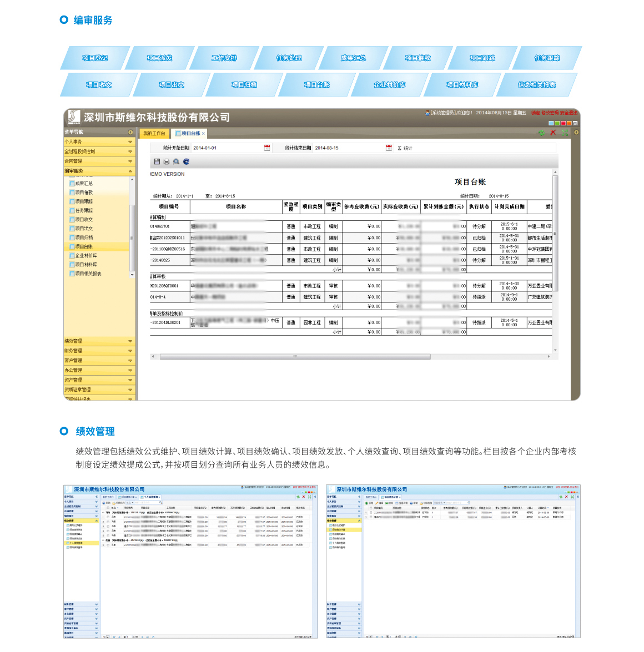644x652 pixels.
Task: Click the save icon in report toolbar
Action: click(x=157, y=161)
